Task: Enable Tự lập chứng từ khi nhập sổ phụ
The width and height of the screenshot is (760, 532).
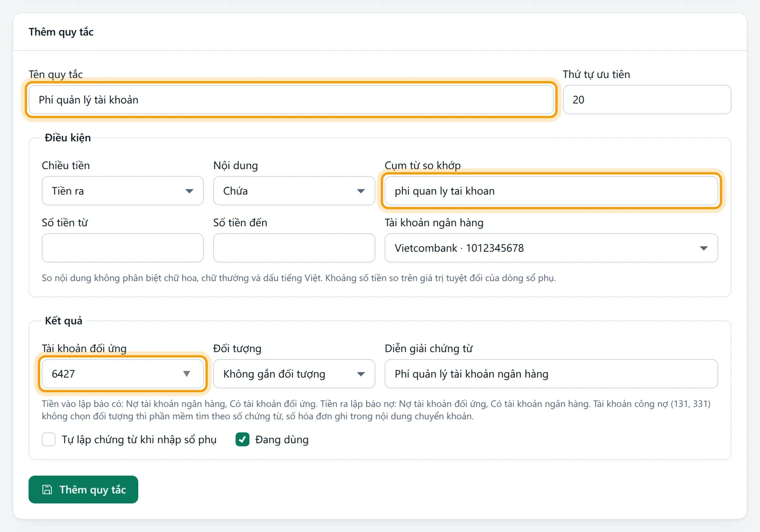Action: pyautogui.click(x=48, y=439)
